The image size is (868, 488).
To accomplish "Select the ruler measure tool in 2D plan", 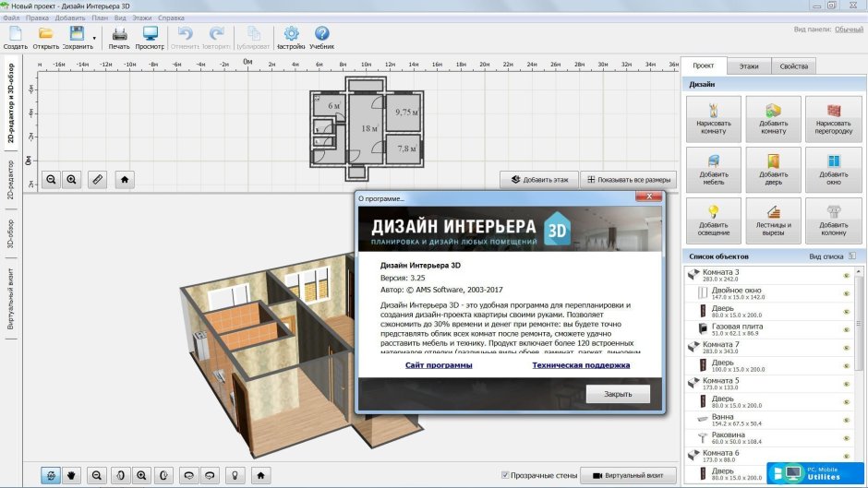I will coord(98,179).
